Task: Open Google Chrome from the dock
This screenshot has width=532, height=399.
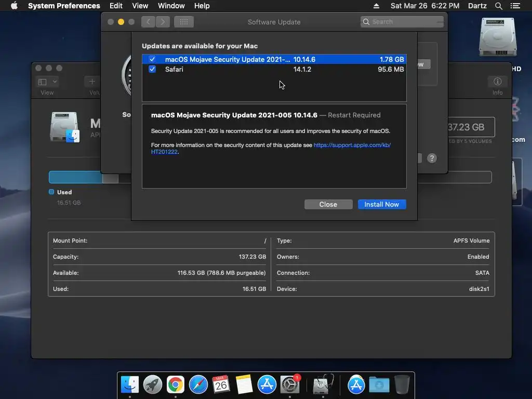Action: point(175,384)
